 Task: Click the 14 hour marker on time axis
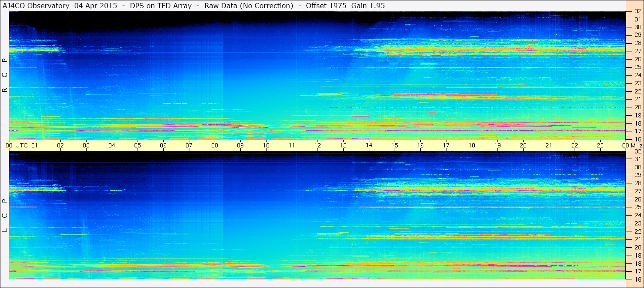[369, 145]
